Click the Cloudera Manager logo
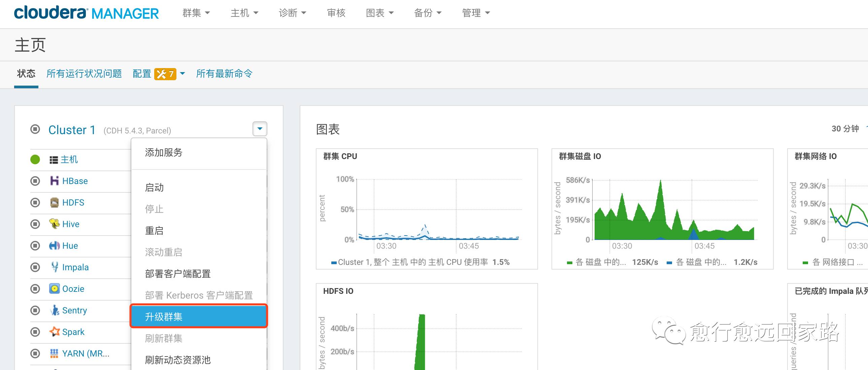Screen dimensions: 868x370 [x=86, y=13]
